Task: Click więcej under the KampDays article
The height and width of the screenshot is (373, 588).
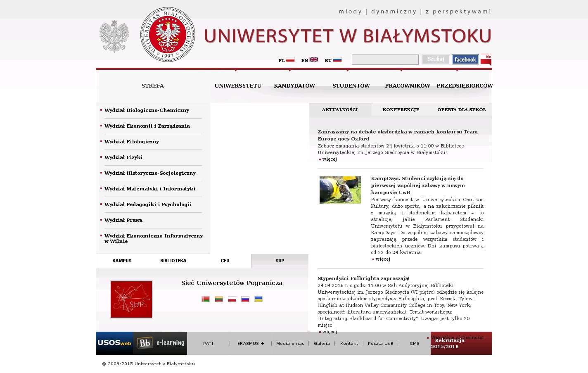Action: 383,259
